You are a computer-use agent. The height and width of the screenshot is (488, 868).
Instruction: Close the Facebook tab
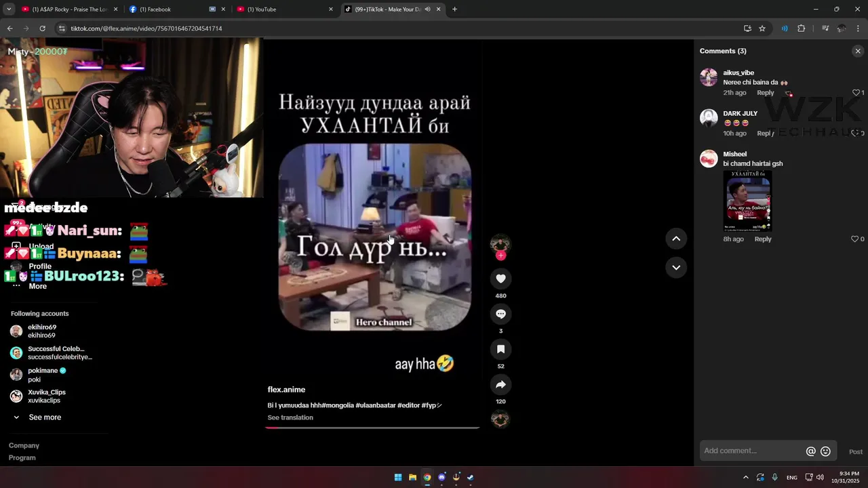pos(223,9)
